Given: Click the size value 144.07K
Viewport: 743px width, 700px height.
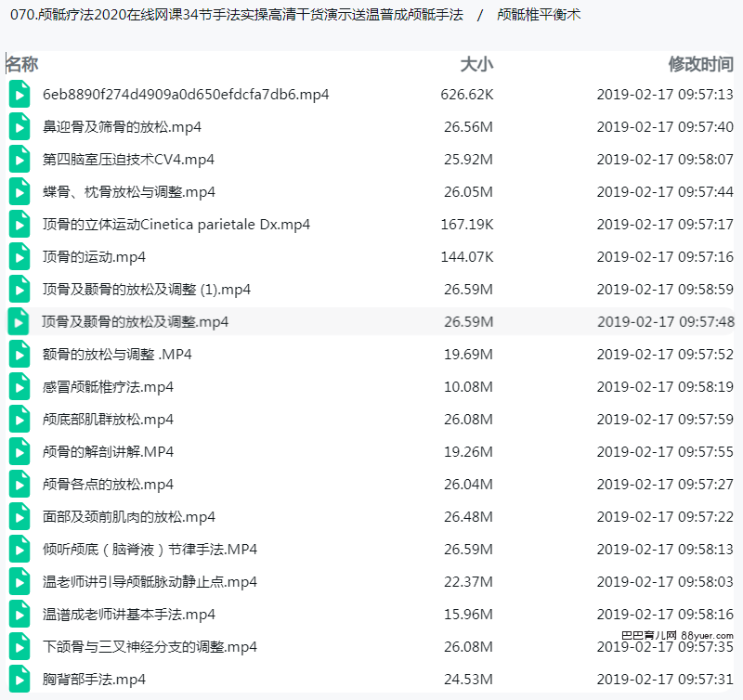Looking at the screenshot, I should point(467,257).
